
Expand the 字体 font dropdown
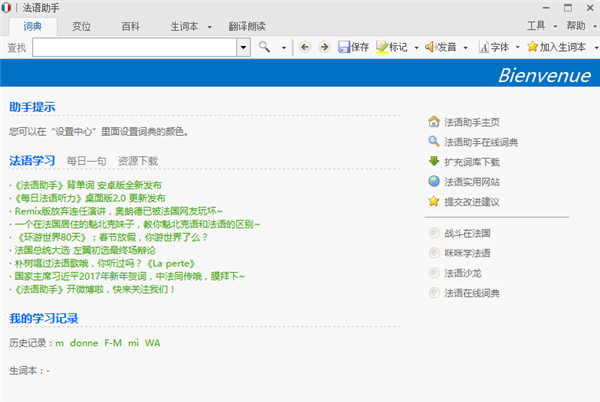pos(518,47)
